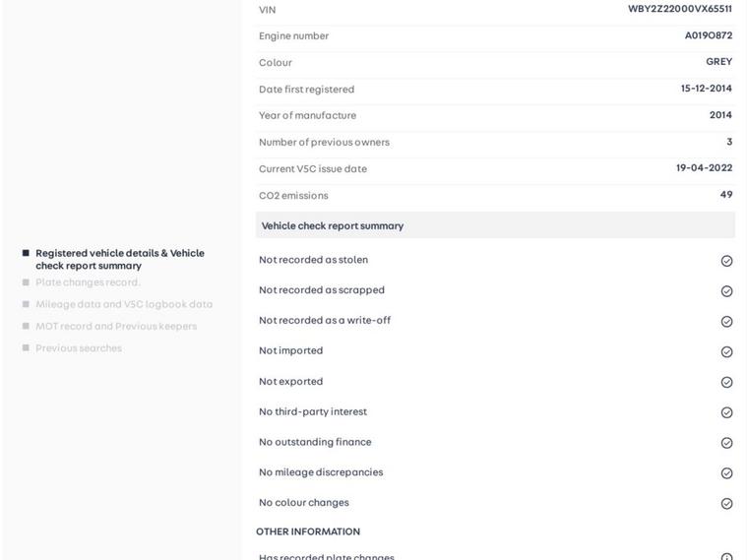Click the check icon for No third-party interest

click(726, 412)
